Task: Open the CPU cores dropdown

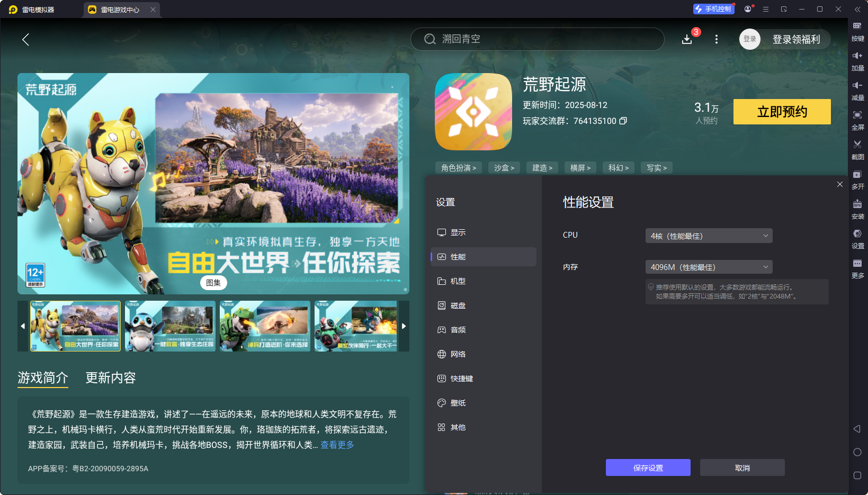Action: click(709, 235)
